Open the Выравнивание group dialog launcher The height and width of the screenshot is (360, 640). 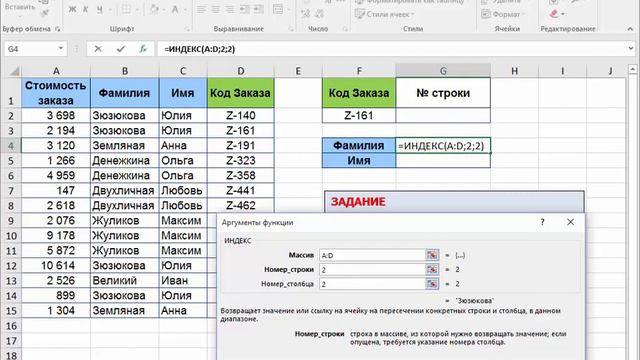291,29
